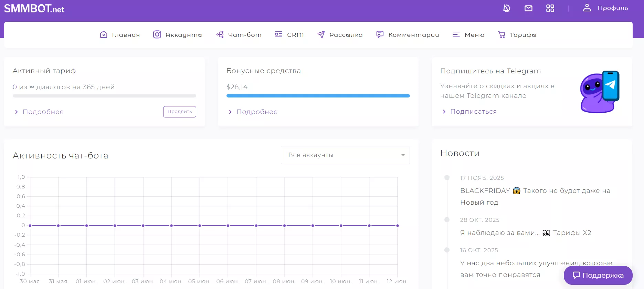
Task: Open the Меню item
Action: (x=474, y=35)
